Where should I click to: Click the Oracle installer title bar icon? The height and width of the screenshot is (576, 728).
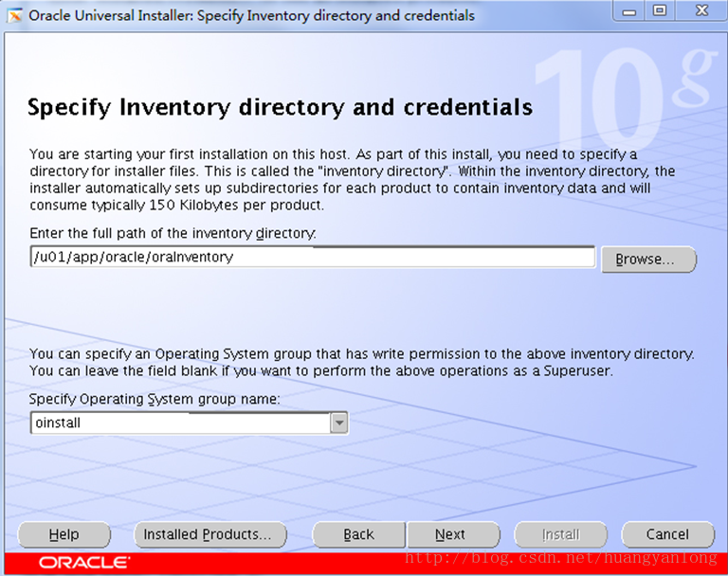tap(15, 15)
